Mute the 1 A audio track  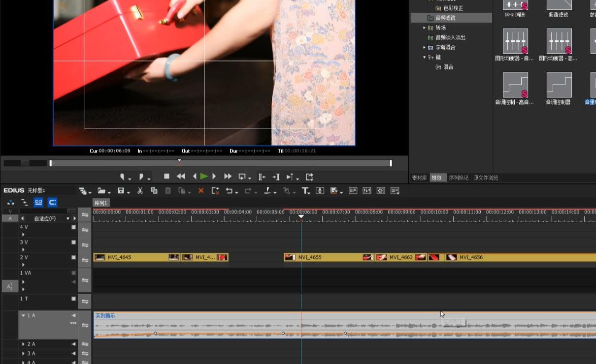click(x=74, y=315)
